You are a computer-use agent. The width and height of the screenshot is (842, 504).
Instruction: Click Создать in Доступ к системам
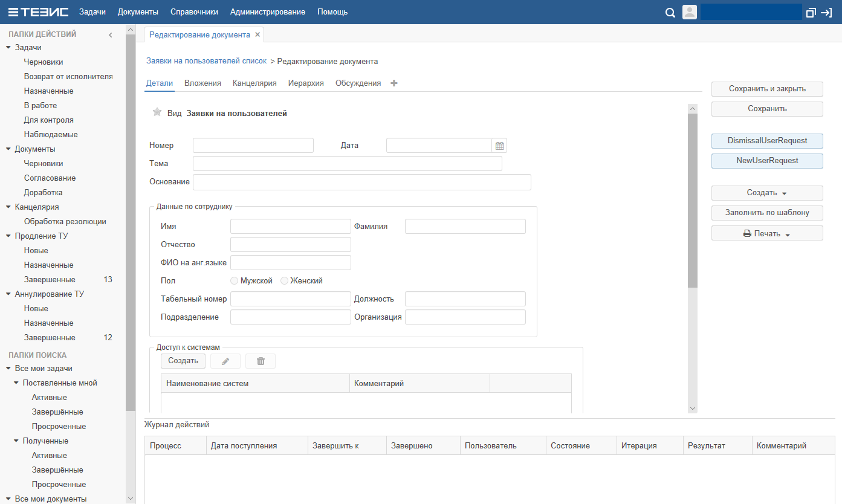[183, 361]
